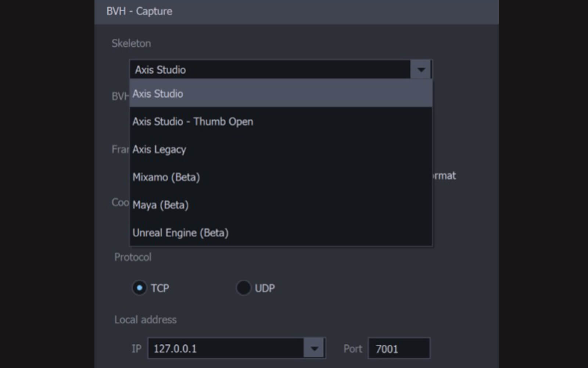Choose Maya (Beta) skeleton option
Screen dimensions: 588x368
(x=281, y=205)
